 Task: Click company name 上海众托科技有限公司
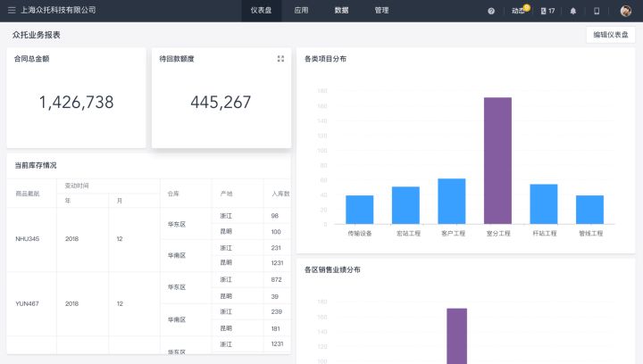click(58, 10)
